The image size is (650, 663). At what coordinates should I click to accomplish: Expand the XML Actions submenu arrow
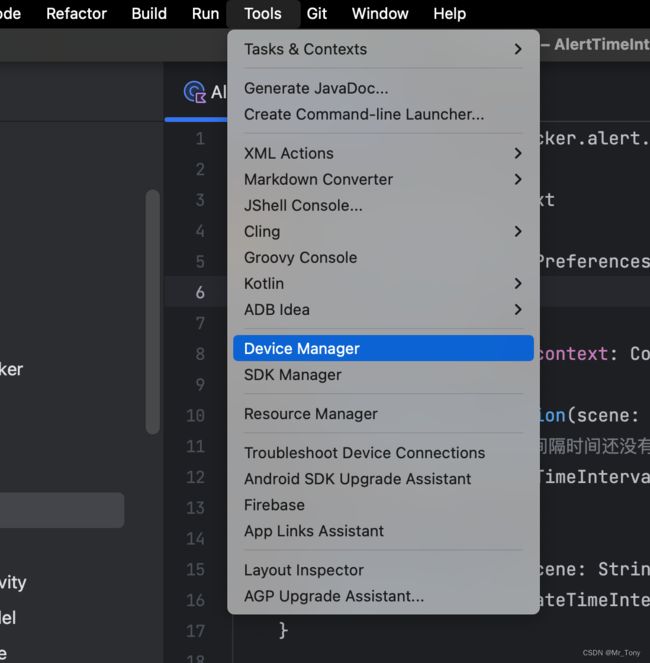coord(518,153)
